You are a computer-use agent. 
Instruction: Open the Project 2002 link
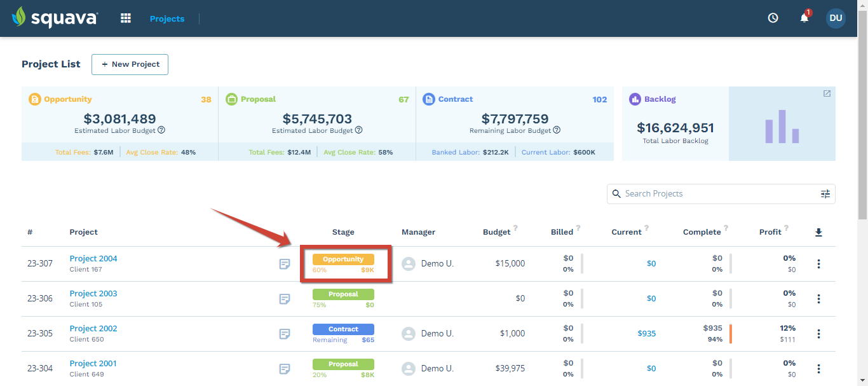[x=93, y=328]
